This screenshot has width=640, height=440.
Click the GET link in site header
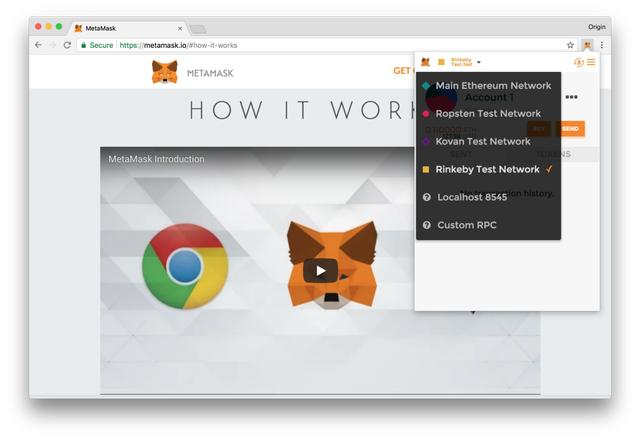403,71
